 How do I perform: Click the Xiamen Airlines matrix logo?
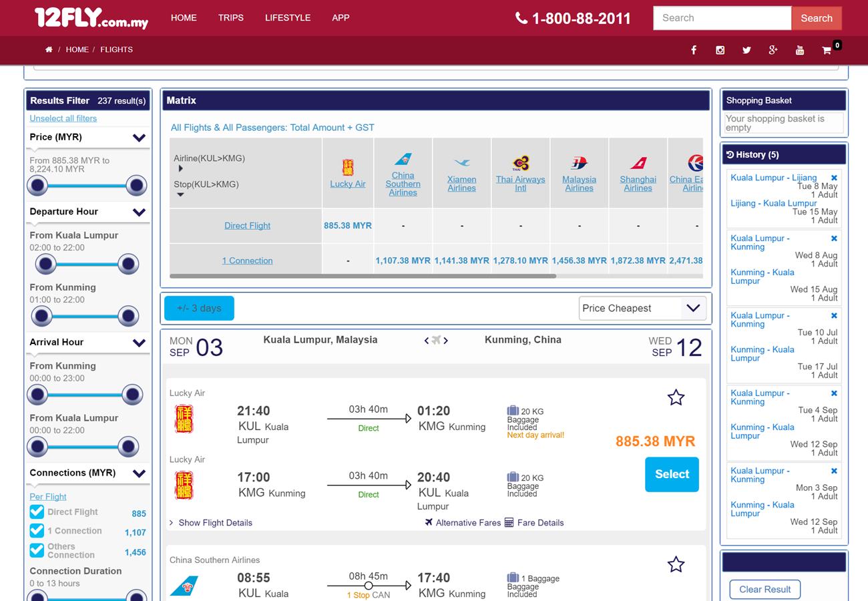coord(461,163)
